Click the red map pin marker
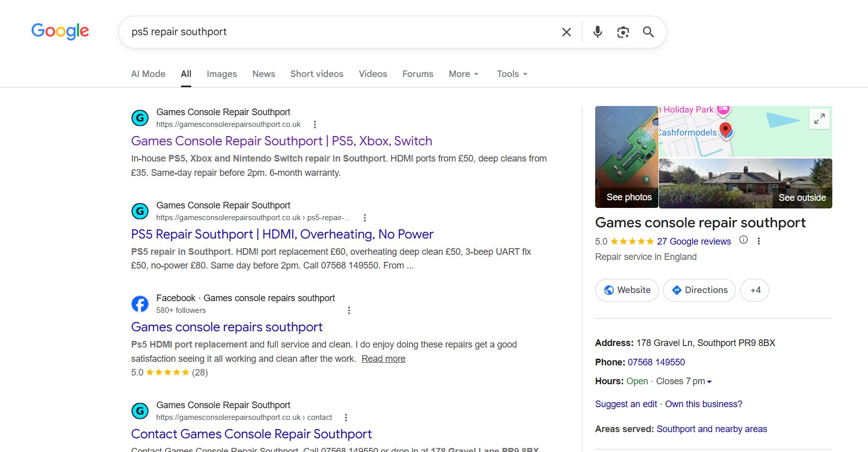 tap(725, 130)
